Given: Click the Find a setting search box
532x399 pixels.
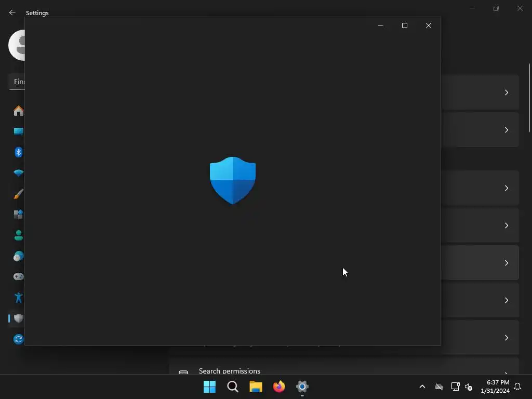Looking at the screenshot, I should tap(17, 82).
